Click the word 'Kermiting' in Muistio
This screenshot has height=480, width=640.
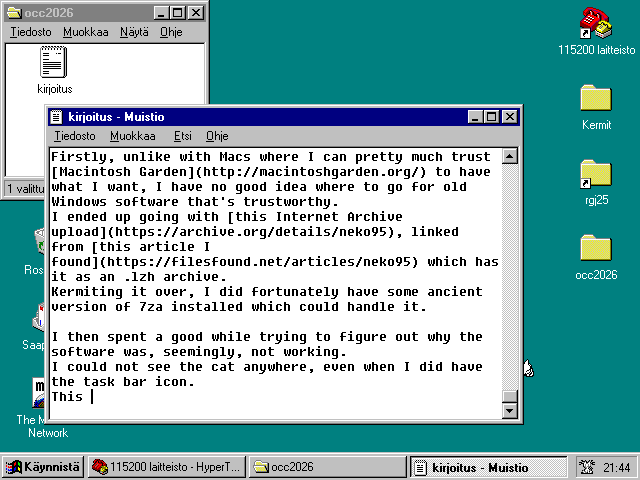(x=87, y=292)
